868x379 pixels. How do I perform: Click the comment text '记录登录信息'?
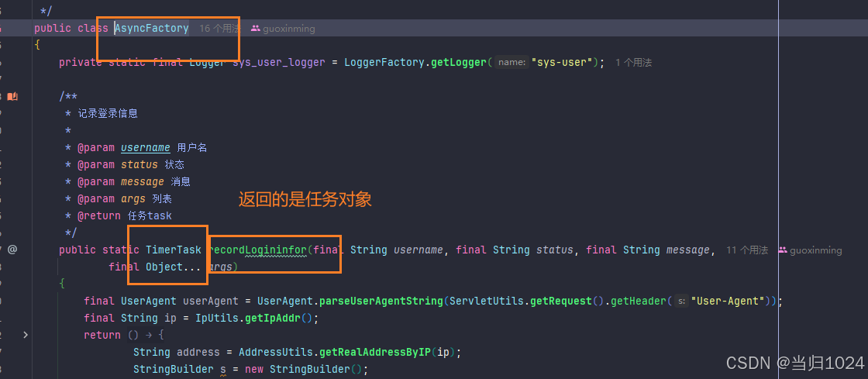click(108, 113)
